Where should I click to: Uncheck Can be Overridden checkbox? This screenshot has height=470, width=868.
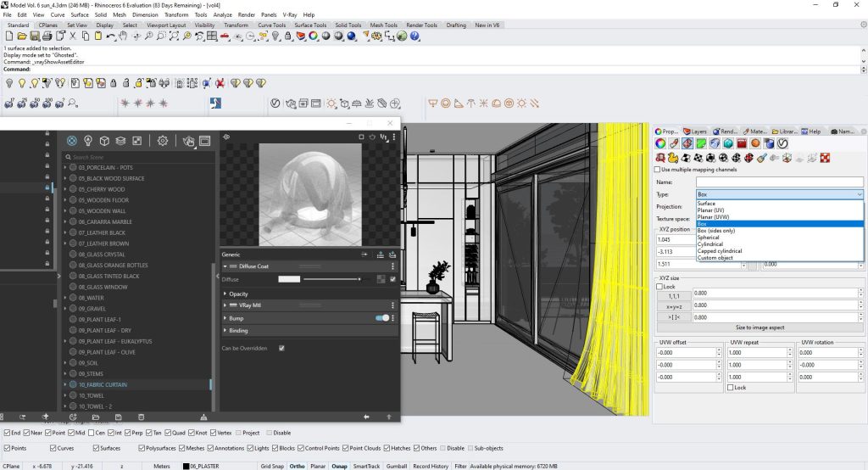click(281, 348)
